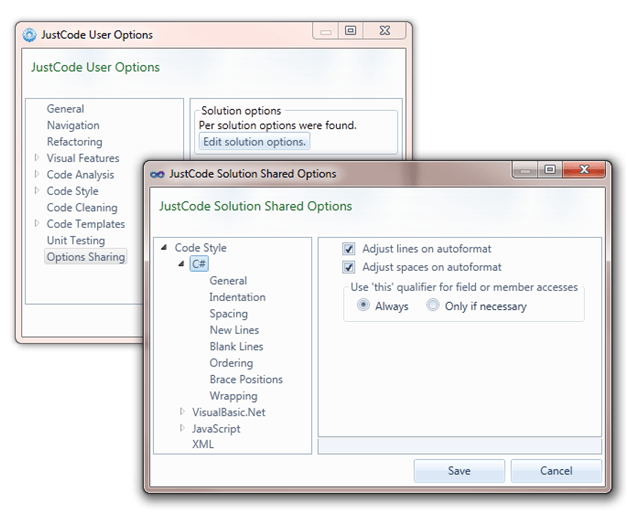Close the JustCode User Options window
628x515 pixels.
point(384,30)
